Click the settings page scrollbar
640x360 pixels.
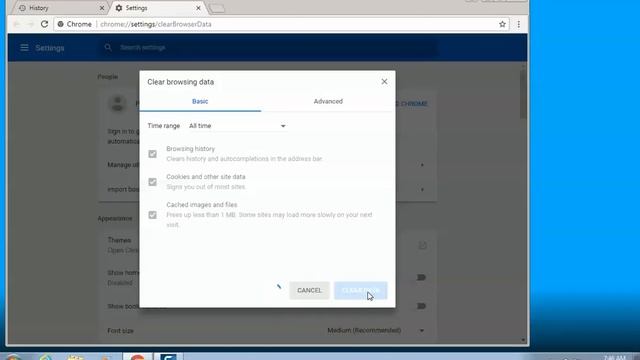[x=523, y=95]
